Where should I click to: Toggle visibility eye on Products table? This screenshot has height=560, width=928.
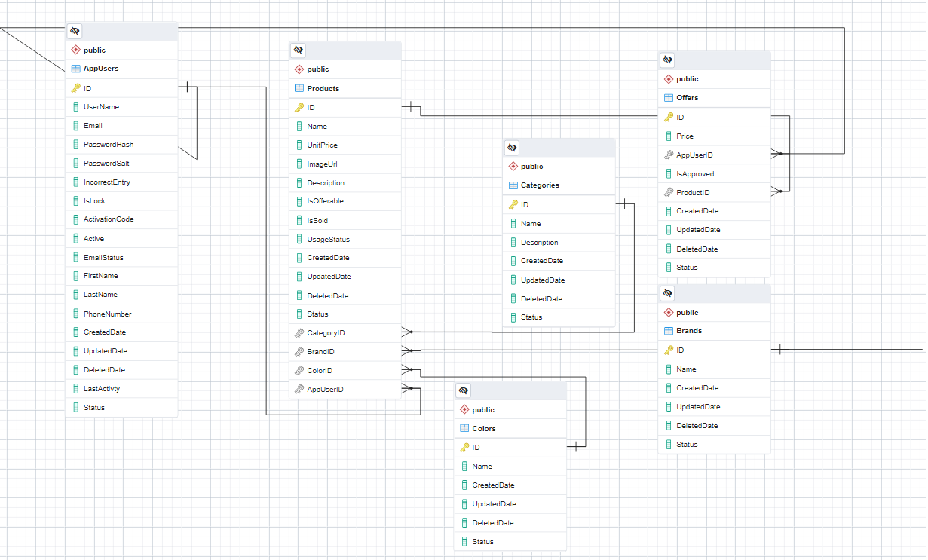298,50
